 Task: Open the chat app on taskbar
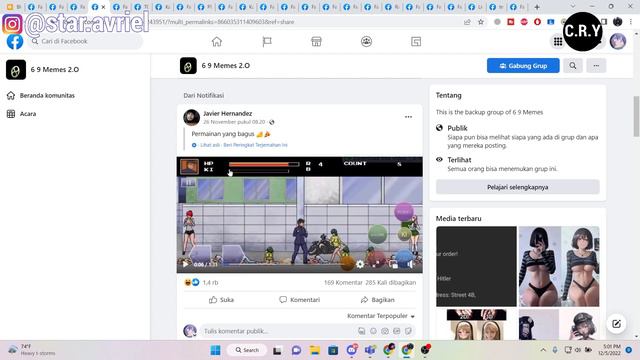click(x=296, y=350)
